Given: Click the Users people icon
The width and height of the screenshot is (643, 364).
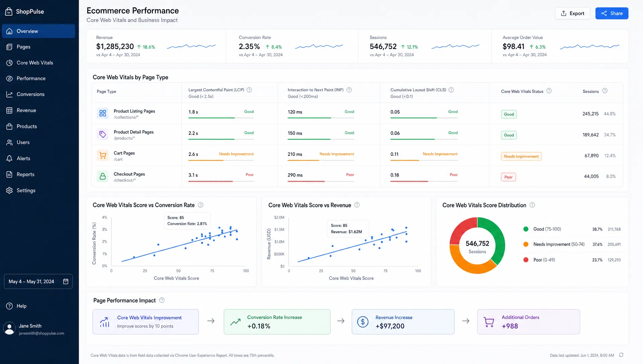Looking at the screenshot, I should click(x=9, y=143).
